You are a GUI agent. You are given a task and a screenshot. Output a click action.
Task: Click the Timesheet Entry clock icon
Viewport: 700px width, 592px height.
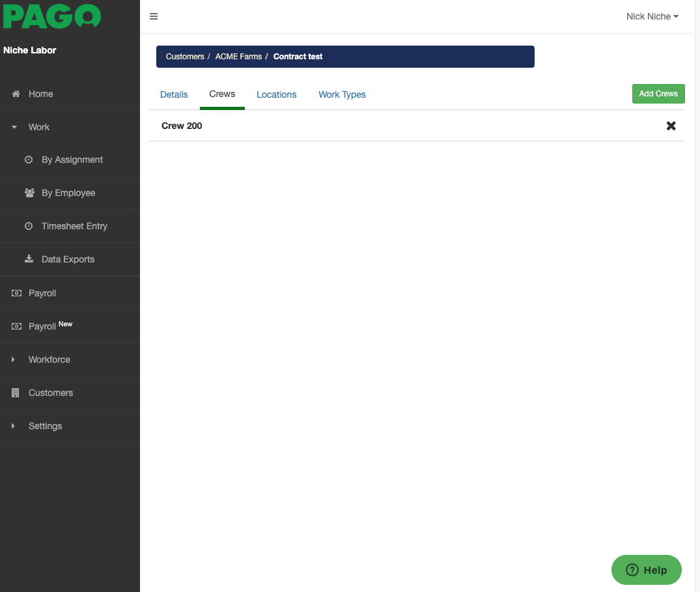click(29, 225)
